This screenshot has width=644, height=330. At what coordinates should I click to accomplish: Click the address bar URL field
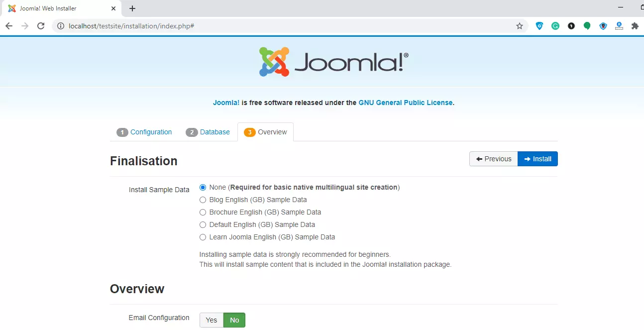coord(289,26)
